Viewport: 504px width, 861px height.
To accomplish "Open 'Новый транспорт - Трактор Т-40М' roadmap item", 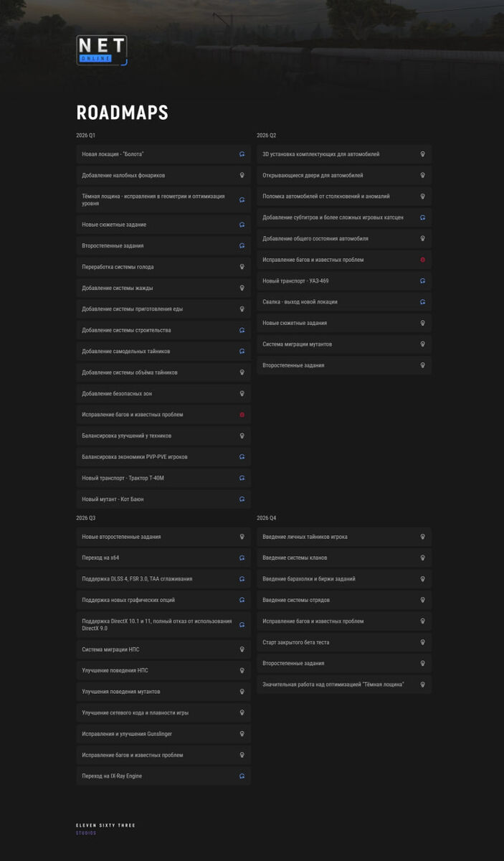I will pyautogui.click(x=163, y=478).
